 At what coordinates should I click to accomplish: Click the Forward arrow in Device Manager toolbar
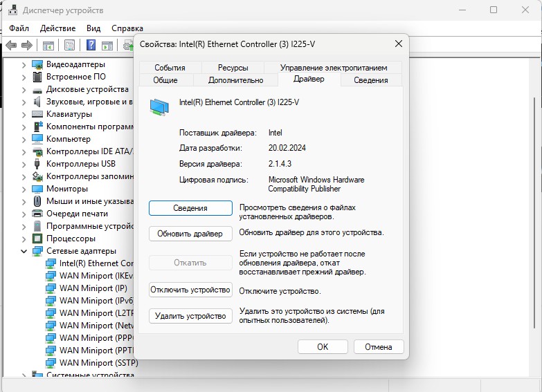[26, 45]
